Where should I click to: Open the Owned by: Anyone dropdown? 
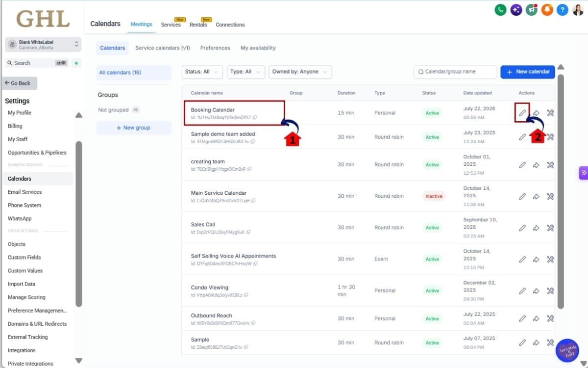tap(300, 72)
